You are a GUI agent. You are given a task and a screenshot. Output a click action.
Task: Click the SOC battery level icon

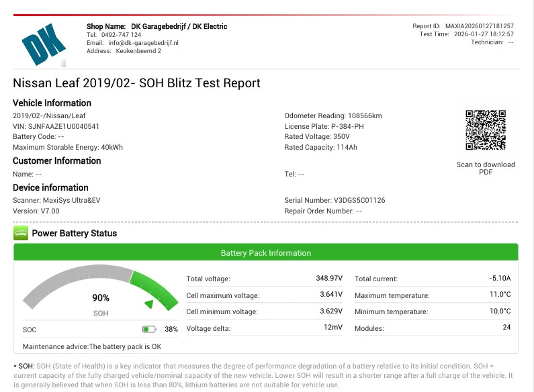coord(149,330)
